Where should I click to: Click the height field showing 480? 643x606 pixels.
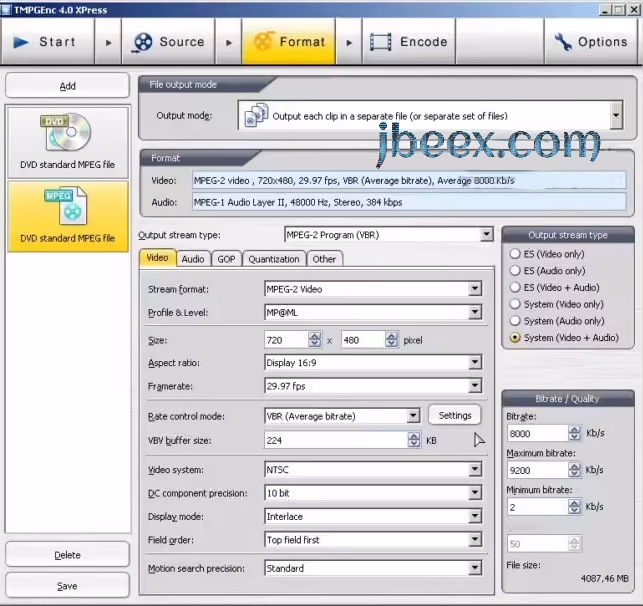[x=363, y=340]
